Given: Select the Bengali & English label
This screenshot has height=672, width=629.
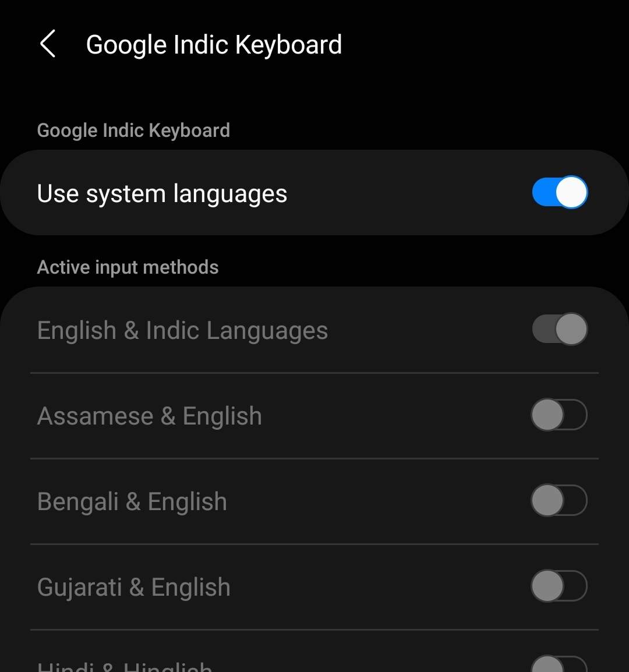Looking at the screenshot, I should 132,502.
